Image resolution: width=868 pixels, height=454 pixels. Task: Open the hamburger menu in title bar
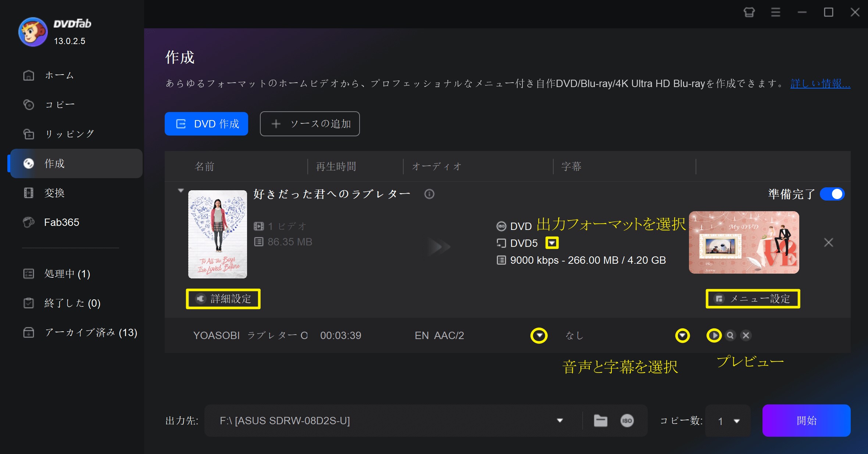tap(776, 12)
